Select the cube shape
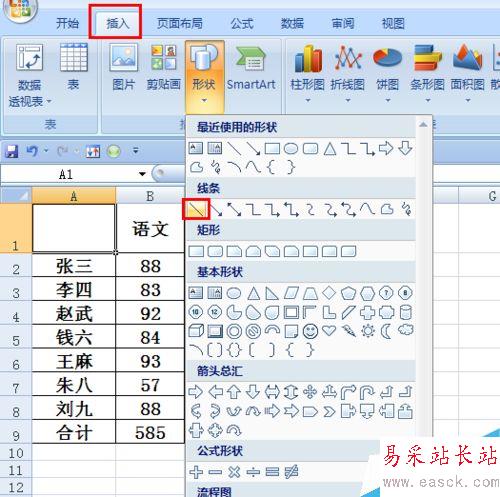The image size is (500, 497). [x=196, y=331]
